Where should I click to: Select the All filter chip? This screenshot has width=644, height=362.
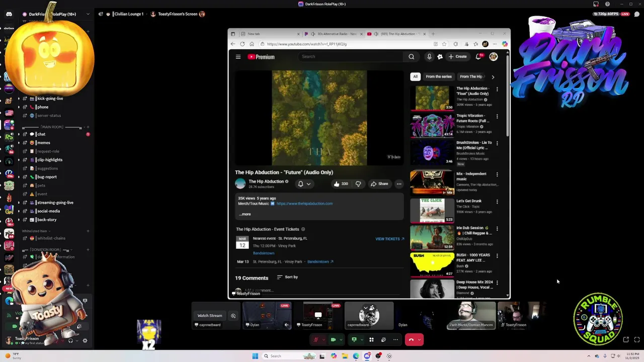(415, 77)
